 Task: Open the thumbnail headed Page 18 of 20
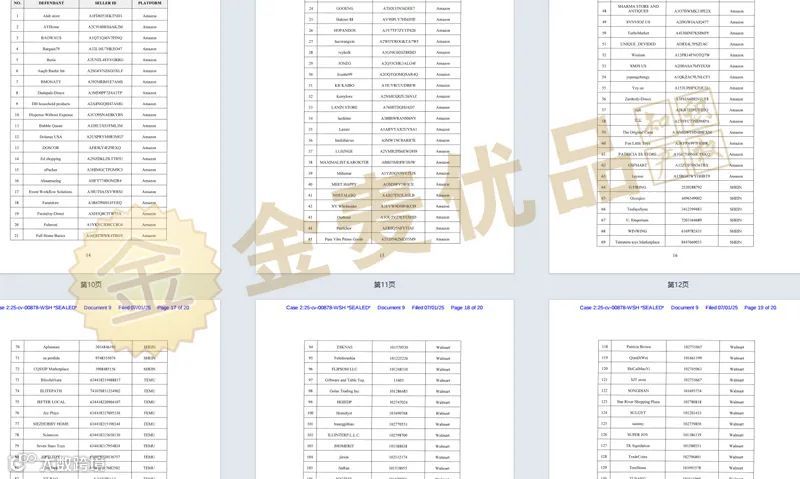point(385,390)
